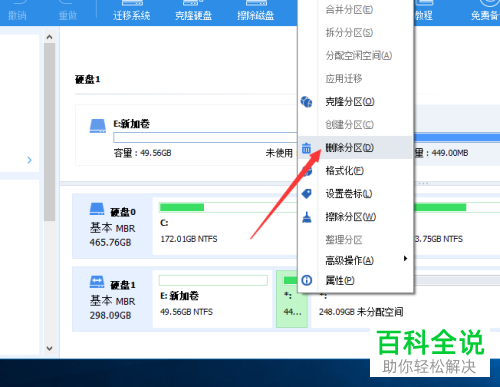500x387 pixels.
Task: Click the 重做 toolbar button
Action: [x=68, y=11]
